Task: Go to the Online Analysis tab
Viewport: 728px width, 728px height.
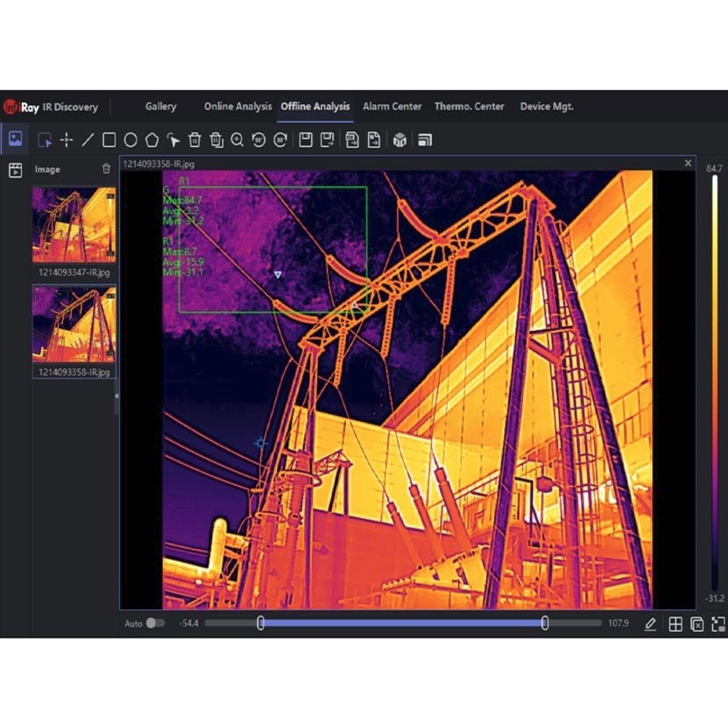Action: [237, 106]
